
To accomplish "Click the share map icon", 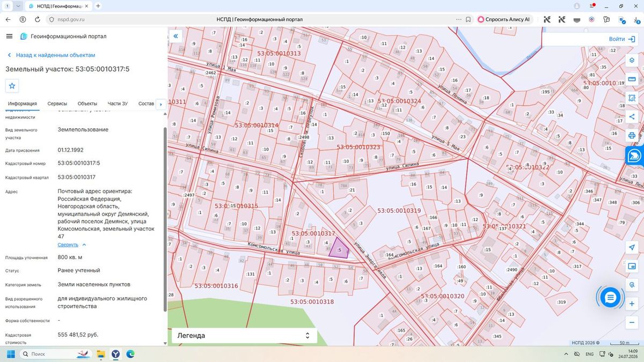I will [632, 116].
